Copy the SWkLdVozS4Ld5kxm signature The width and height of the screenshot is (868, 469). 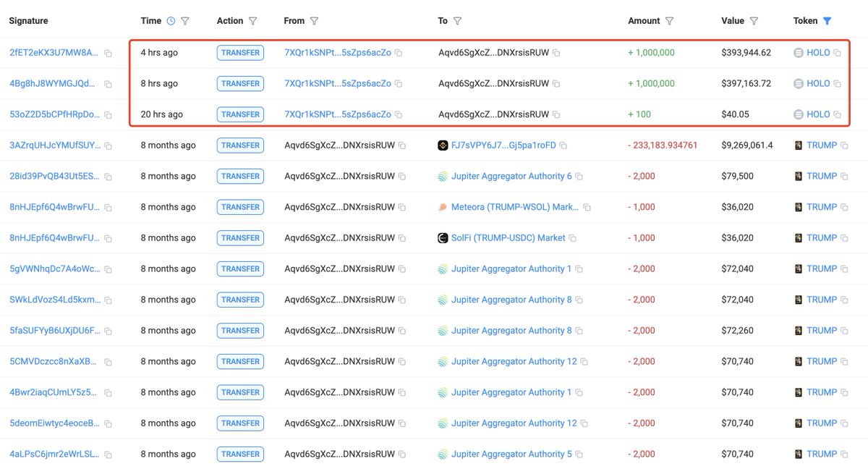click(108, 300)
